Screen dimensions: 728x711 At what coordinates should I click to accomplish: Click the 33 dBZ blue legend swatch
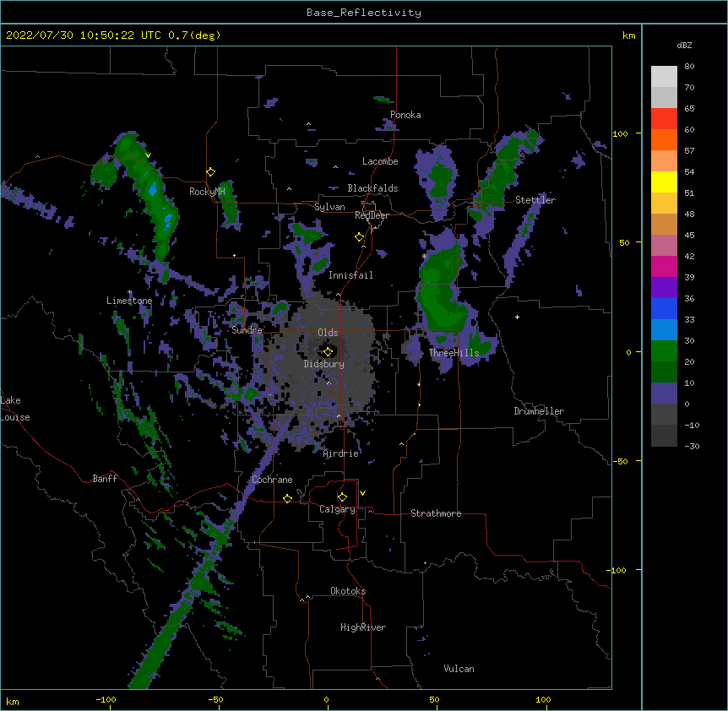click(x=664, y=330)
